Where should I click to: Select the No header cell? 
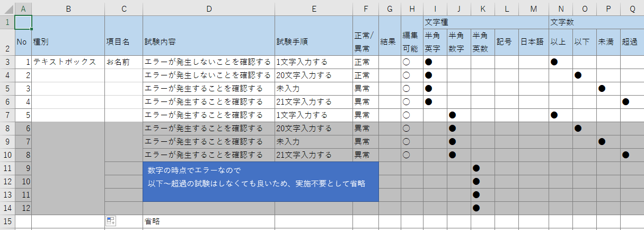[23, 42]
